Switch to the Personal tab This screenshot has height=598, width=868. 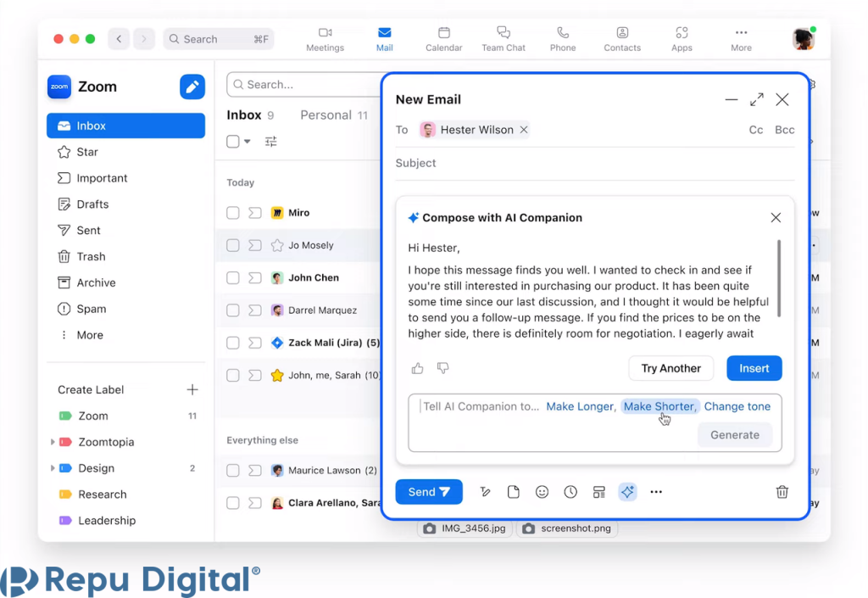coord(325,115)
